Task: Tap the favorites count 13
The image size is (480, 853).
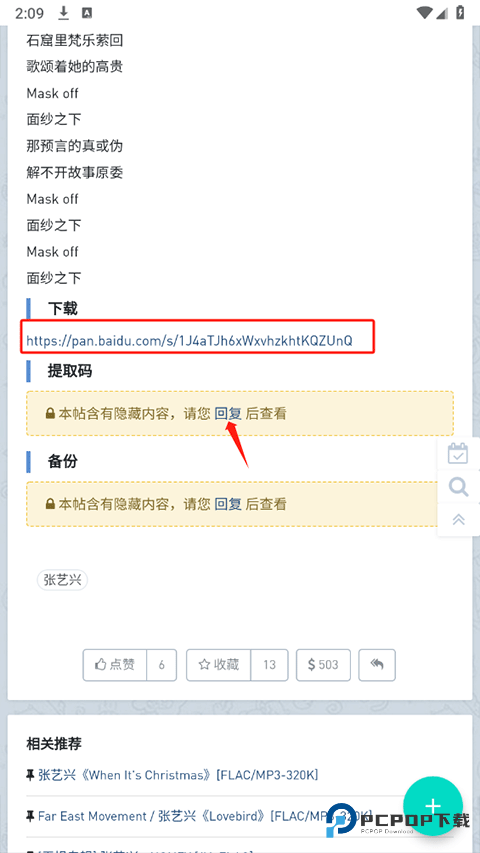Action: pyautogui.click(x=269, y=664)
